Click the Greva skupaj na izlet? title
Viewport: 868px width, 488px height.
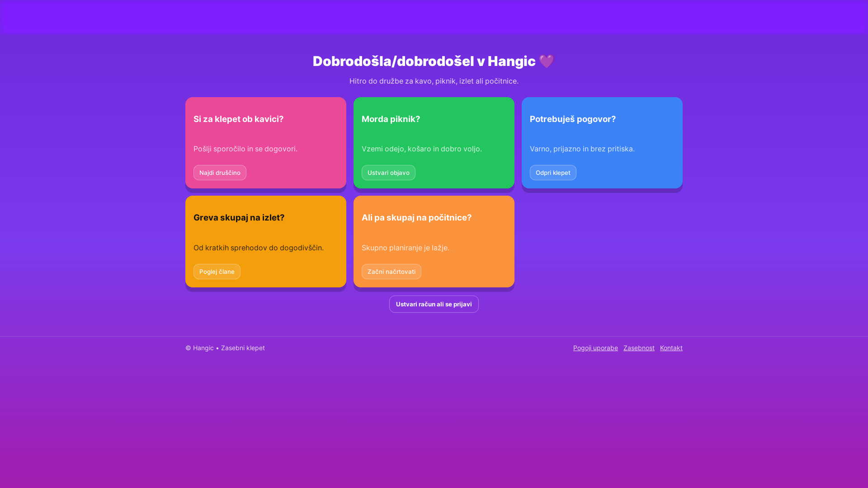click(239, 217)
